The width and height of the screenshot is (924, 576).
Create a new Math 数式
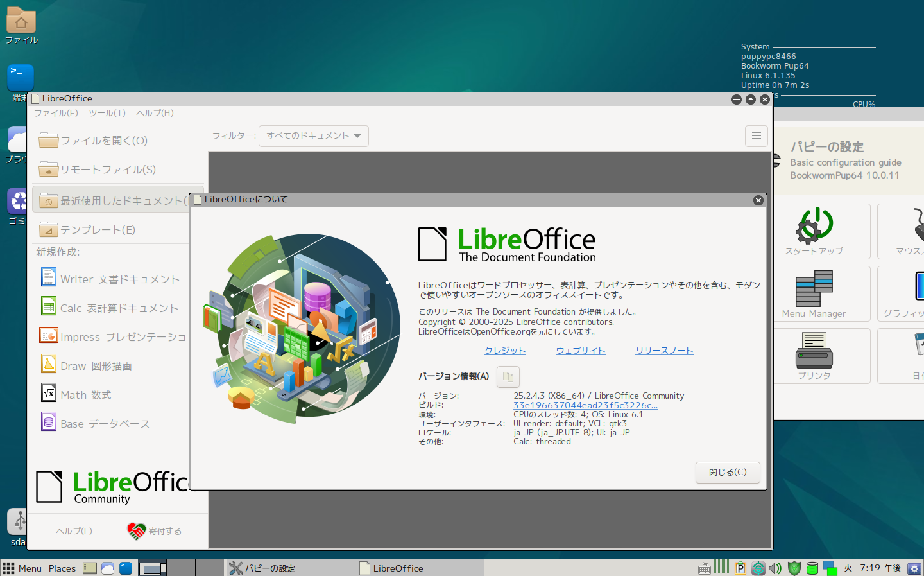110,394
